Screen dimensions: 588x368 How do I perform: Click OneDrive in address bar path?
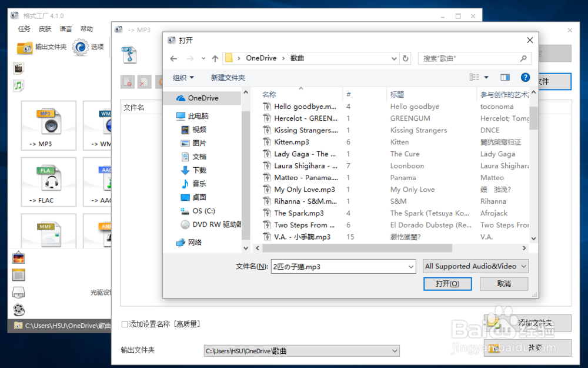(262, 58)
